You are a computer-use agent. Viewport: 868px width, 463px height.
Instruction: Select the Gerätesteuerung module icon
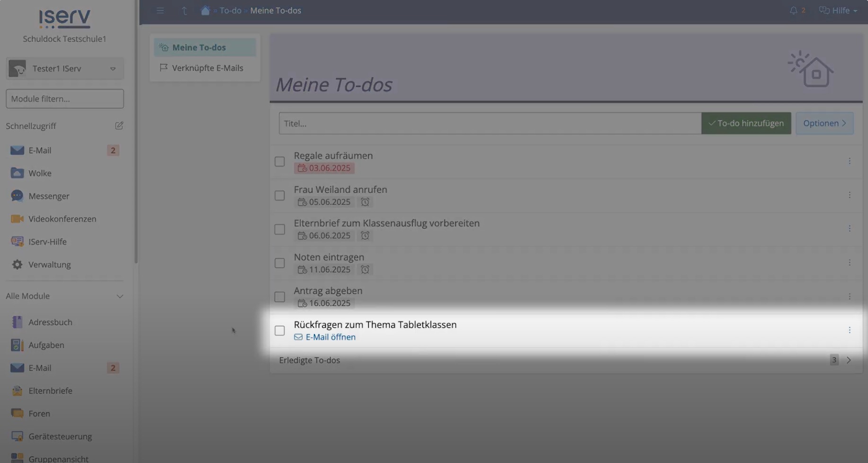17,436
